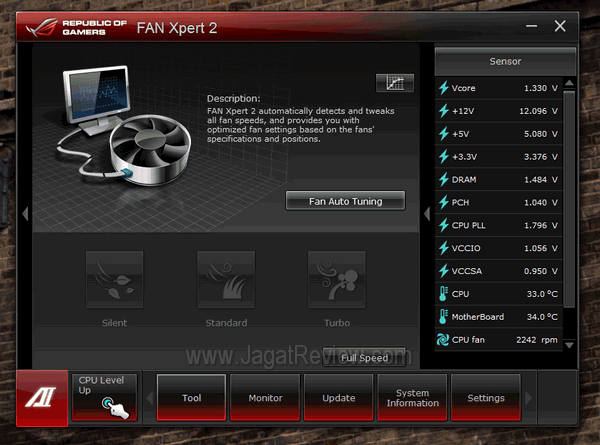Click the CPU temperature 33.0 °C
Screen dimensions: 600x445
(542, 294)
